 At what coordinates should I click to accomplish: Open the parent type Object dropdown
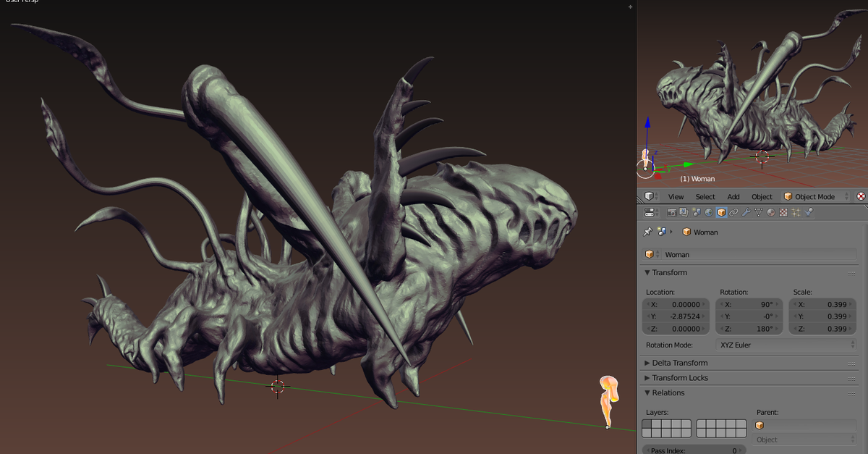806,440
